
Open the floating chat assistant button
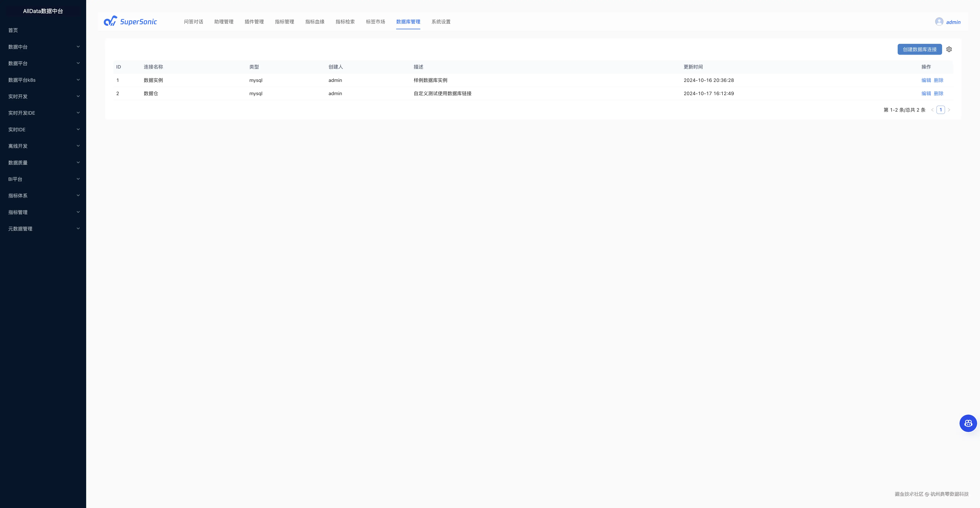pyautogui.click(x=968, y=423)
